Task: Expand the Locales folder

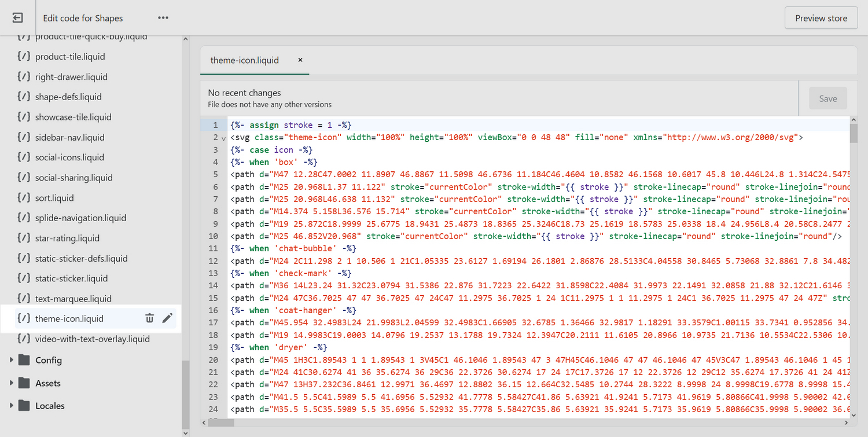Action: point(12,406)
